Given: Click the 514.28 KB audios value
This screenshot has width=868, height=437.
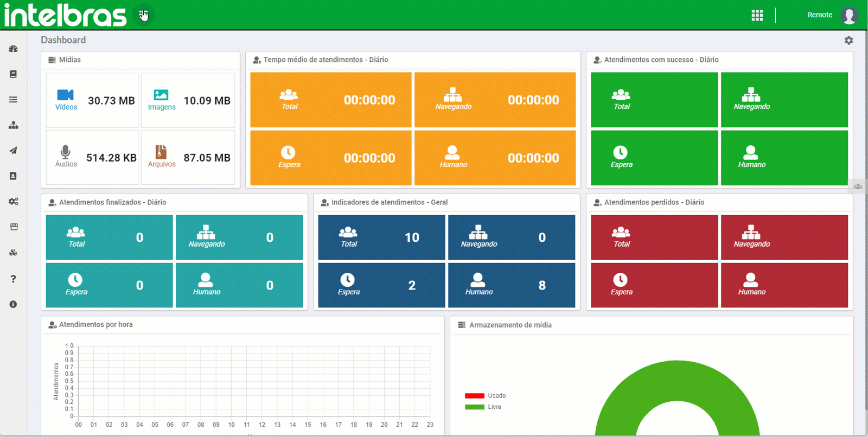Looking at the screenshot, I should tap(111, 158).
